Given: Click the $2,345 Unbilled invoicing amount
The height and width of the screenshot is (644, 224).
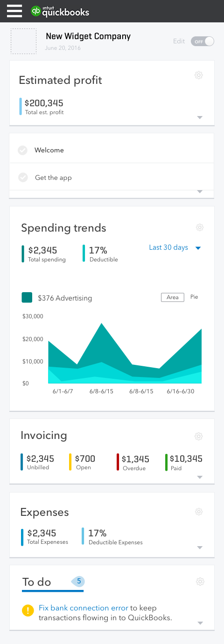Looking at the screenshot, I should pos(40,459).
